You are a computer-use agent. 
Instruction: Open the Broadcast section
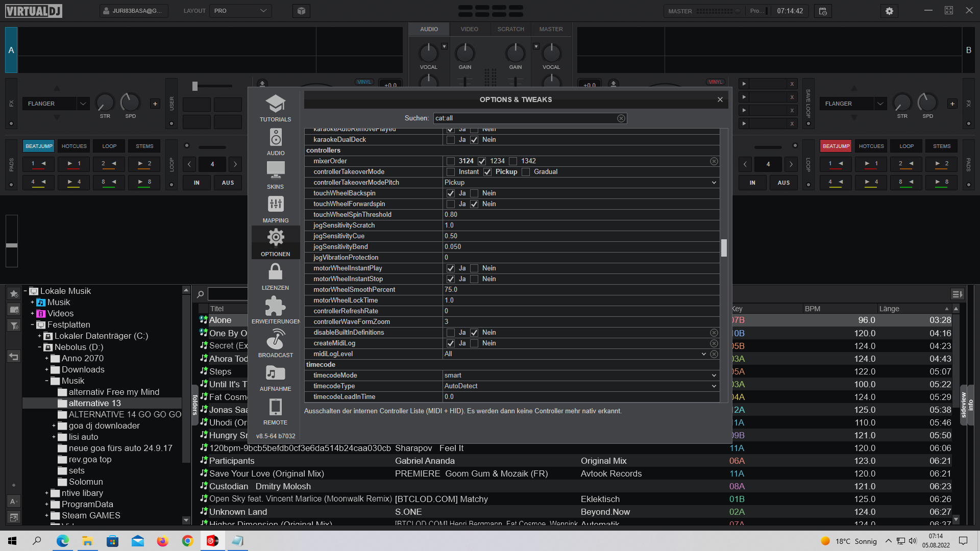pos(275,344)
